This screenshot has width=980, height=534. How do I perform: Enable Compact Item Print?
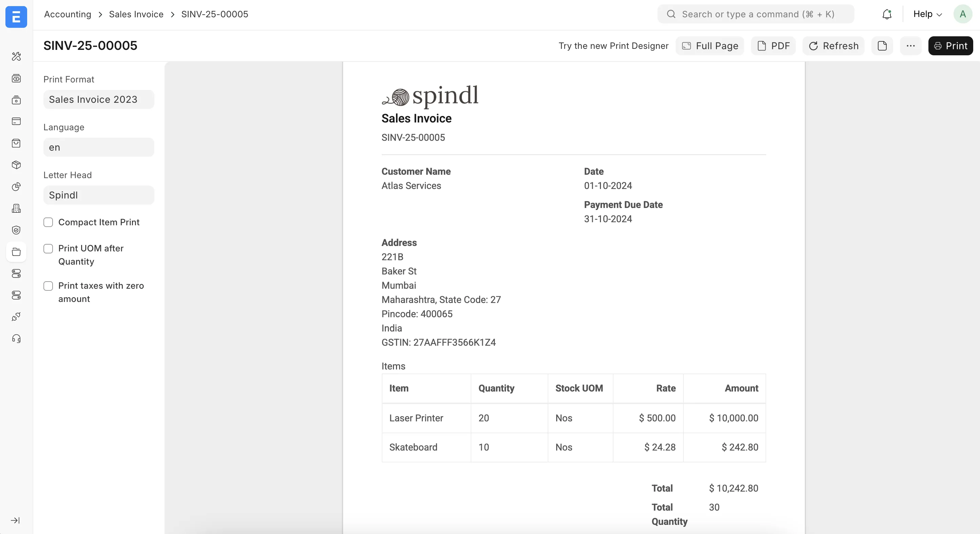pyautogui.click(x=48, y=222)
